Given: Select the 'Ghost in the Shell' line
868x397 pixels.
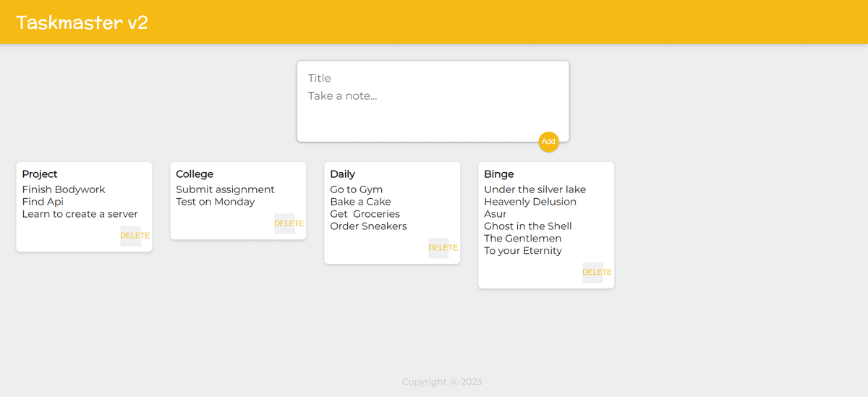Looking at the screenshot, I should pyautogui.click(x=527, y=226).
